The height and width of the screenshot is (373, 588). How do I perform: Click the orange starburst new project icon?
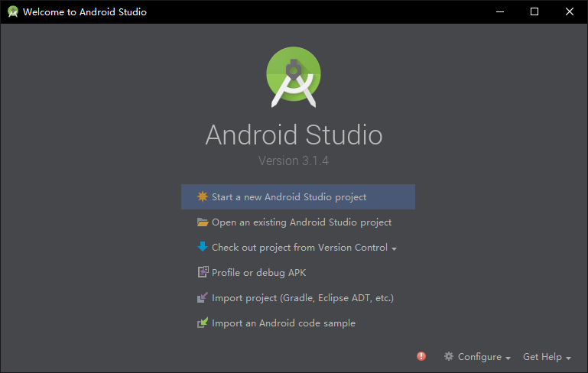pos(203,196)
